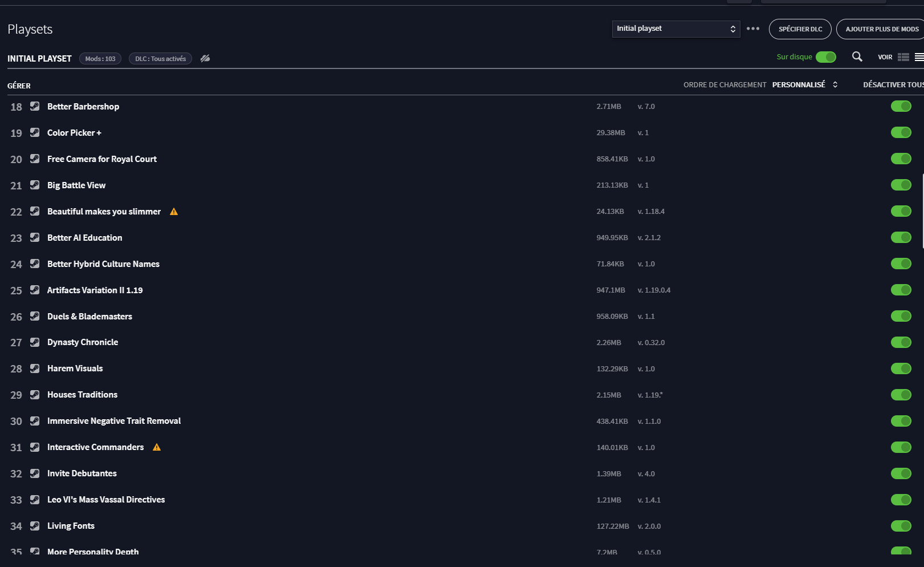Click the warning triangle next to Interactive Commanders
924x567 pixels.
(x=157, y=447)
